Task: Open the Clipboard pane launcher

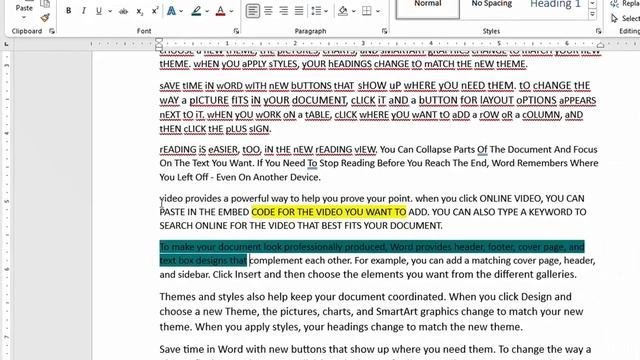Action: (52, 31)
